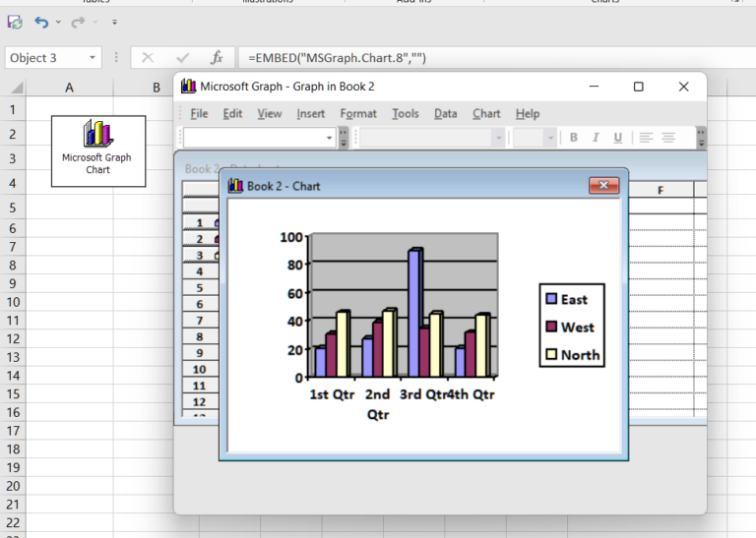Click the tall East bar for 3rd Qtr
Image resolution: width=756 pixels, height=538 pixels.
click(414, 313)
